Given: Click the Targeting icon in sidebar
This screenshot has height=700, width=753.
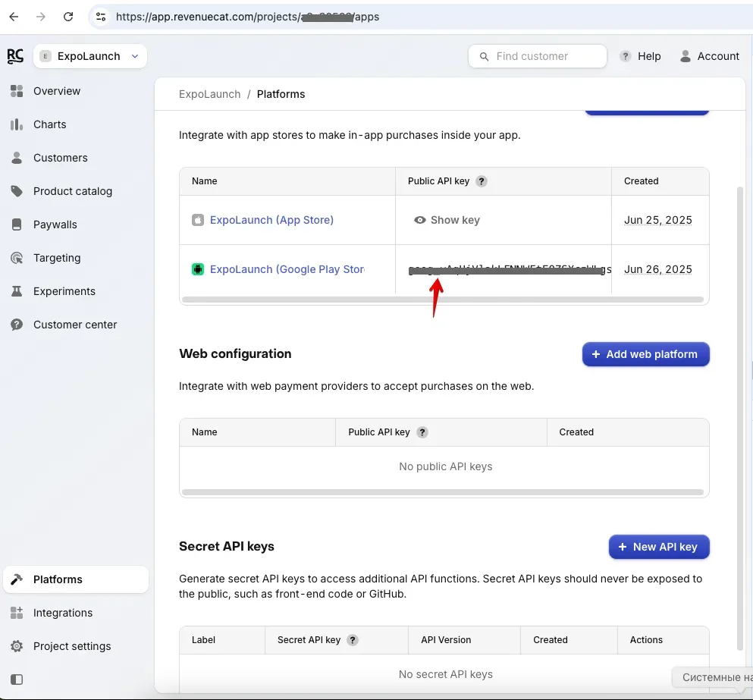Looking at the screenshot, I should pyautogui.click(x=17, y=258).
